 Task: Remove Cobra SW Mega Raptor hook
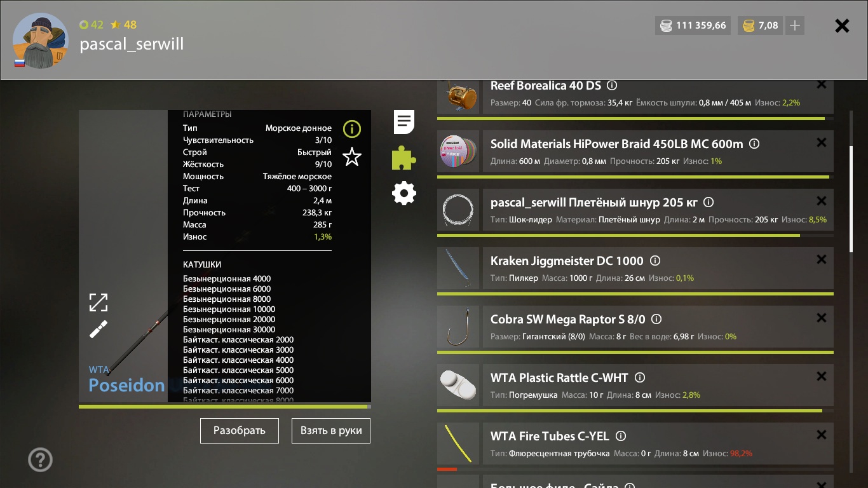pyautogui.click(x=822, y=318)
